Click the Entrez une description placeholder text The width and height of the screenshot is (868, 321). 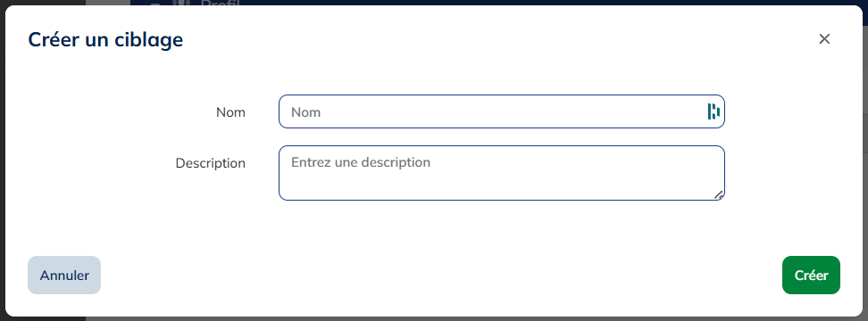pyautogui.click(x=361, y=162)
